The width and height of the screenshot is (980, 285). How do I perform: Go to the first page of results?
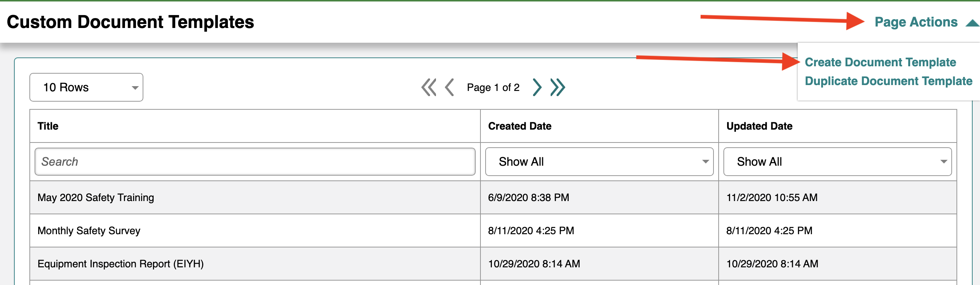tap(428, 87)
